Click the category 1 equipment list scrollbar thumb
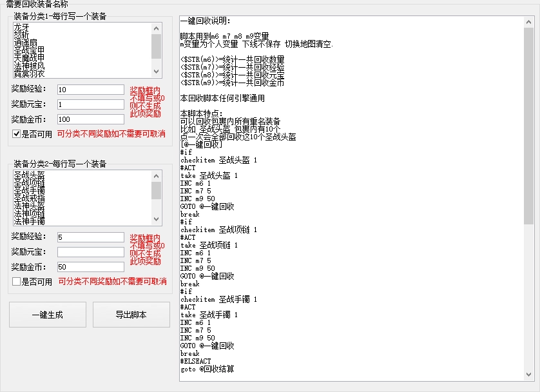This screenshot has height=392, width=540. point(156,46)
